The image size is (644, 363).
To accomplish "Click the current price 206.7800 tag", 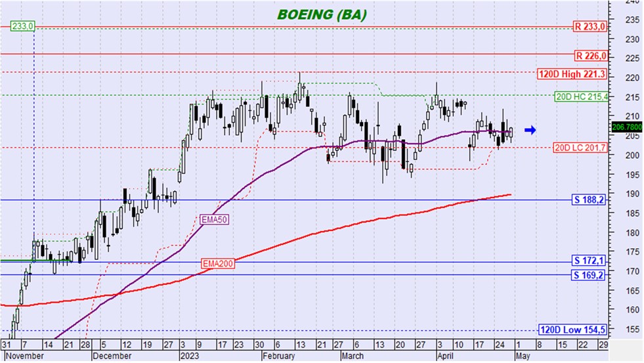I will point(627,127).
